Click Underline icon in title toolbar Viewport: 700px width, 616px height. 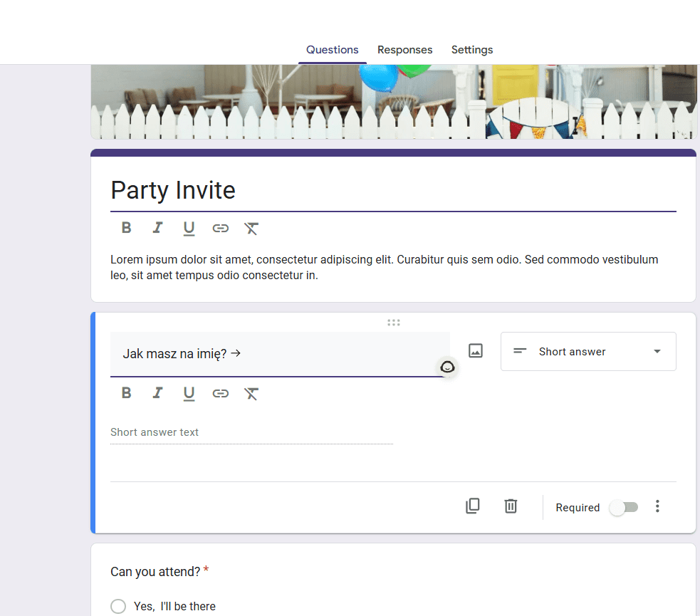pyautogui.click(x=189, y=228)
